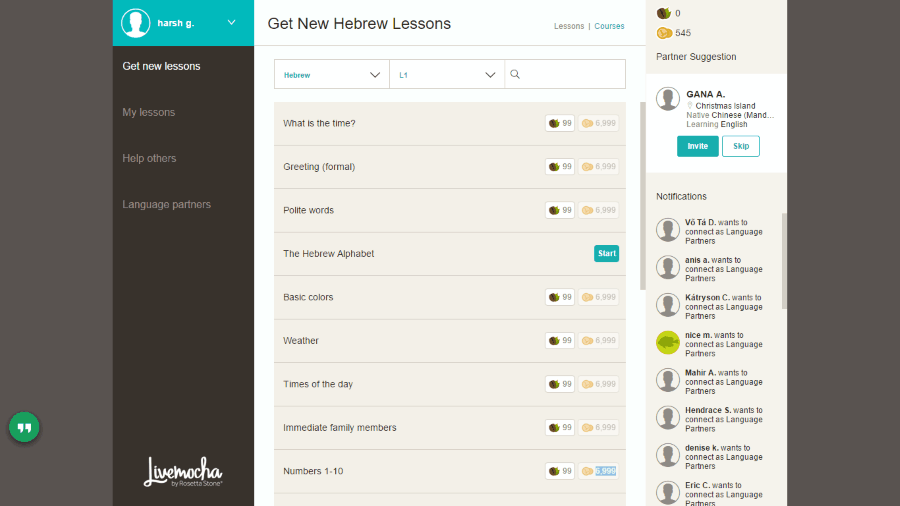Click 6,999 coin price for Immediate family members
Viewport: 900px width, 506px height.
click(598, 427)
